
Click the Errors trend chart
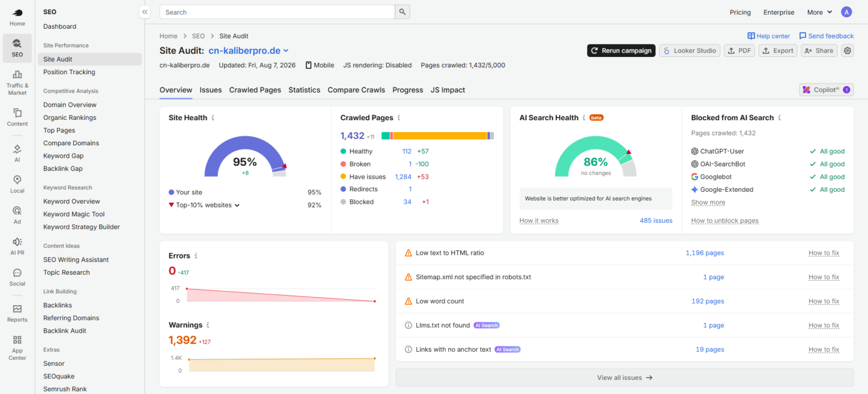(x=280, y=295)
